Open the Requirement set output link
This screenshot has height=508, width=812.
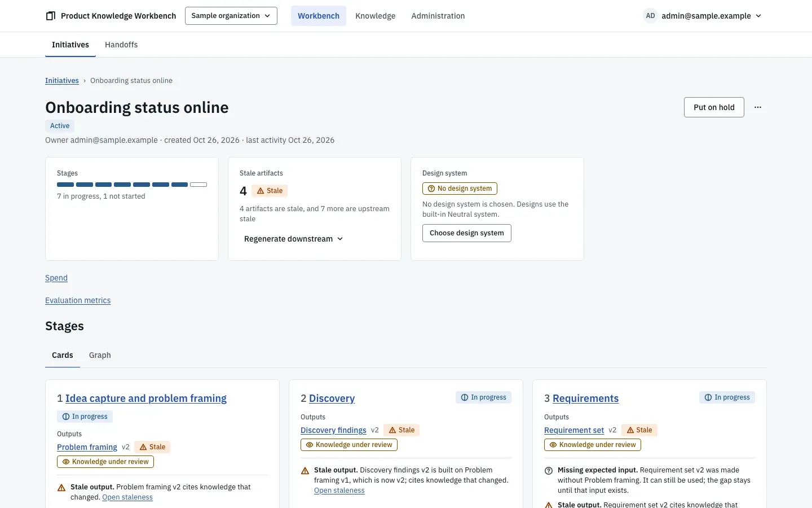[x=574, y=430]
